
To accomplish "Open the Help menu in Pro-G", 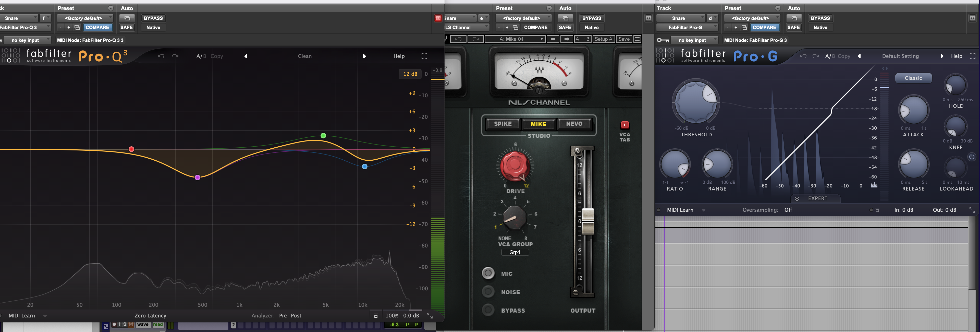I will [x=957, y=56].
